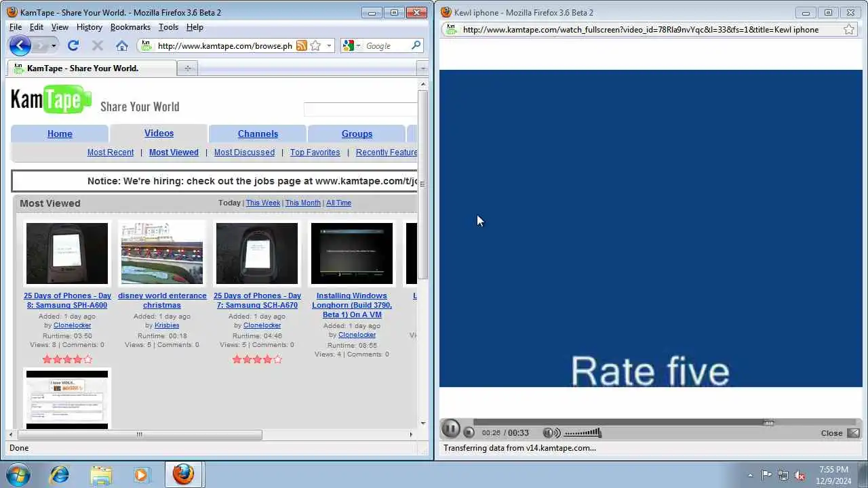This screenshot has width=868, height=488.
Task: Switch to the Videos tab
Action: click(x=159, y=133)
